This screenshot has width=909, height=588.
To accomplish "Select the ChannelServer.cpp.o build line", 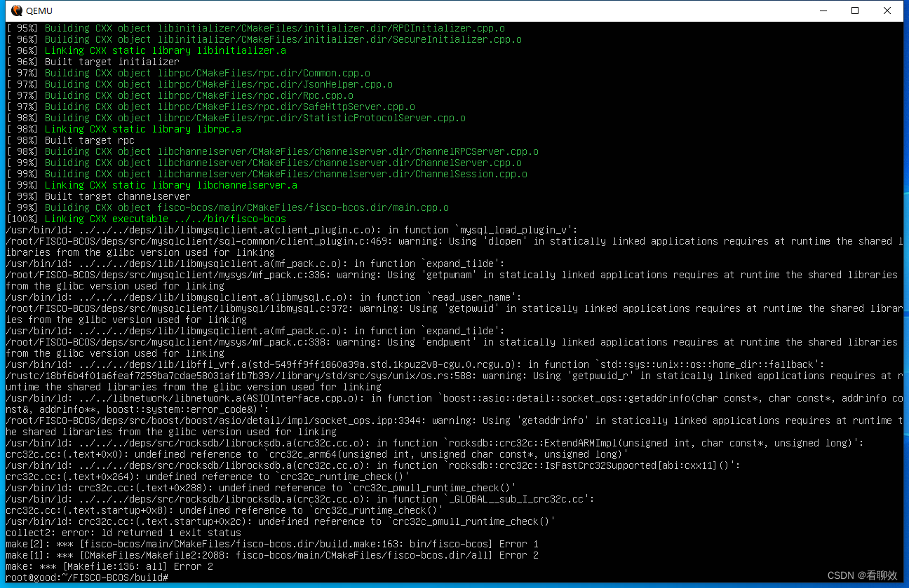I will click(x=264, y=163).
